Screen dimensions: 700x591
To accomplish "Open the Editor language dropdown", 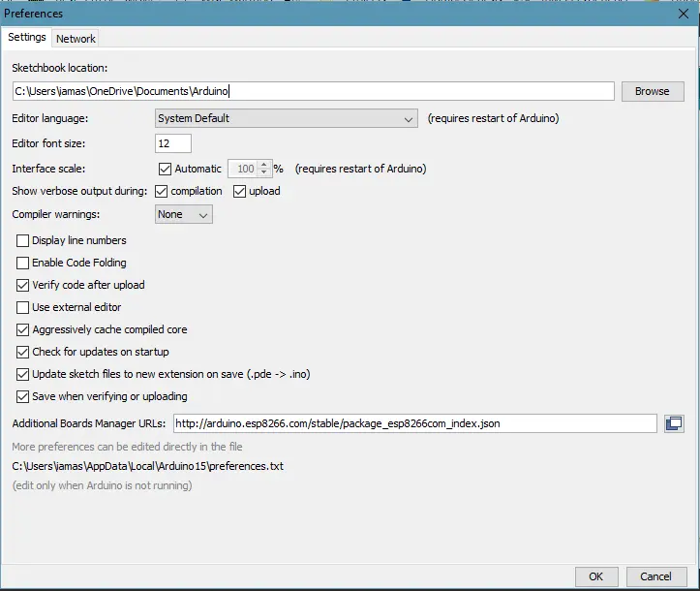I will point(287,118).
